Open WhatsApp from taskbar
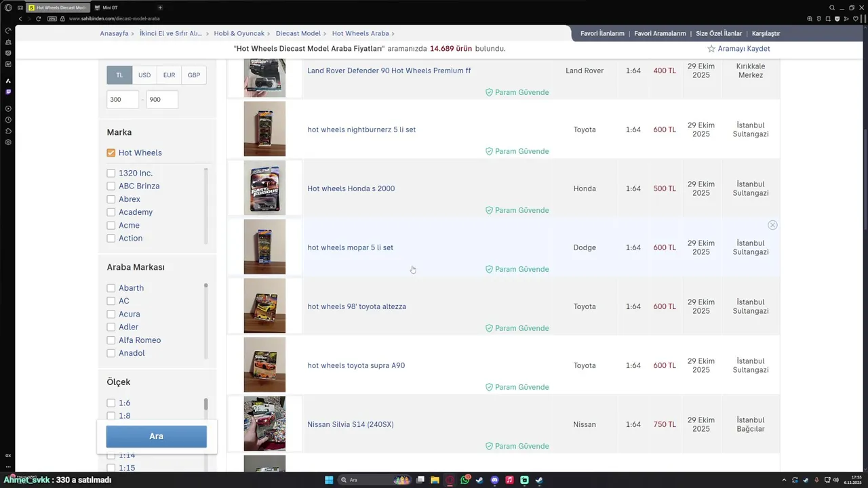 465,480
